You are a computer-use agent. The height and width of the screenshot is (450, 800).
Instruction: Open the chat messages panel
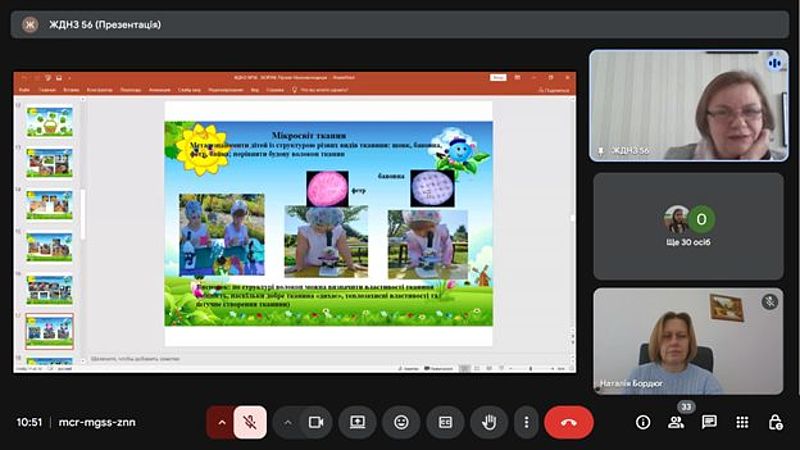709,422
